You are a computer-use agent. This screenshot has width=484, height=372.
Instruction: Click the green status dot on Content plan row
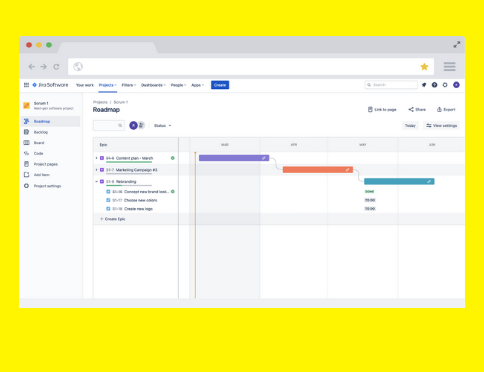point(173,158)
